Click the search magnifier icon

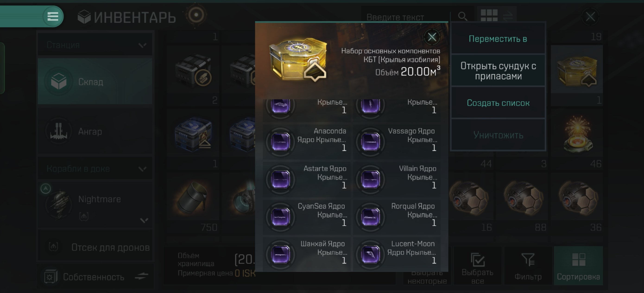click(x=463, y=16)
